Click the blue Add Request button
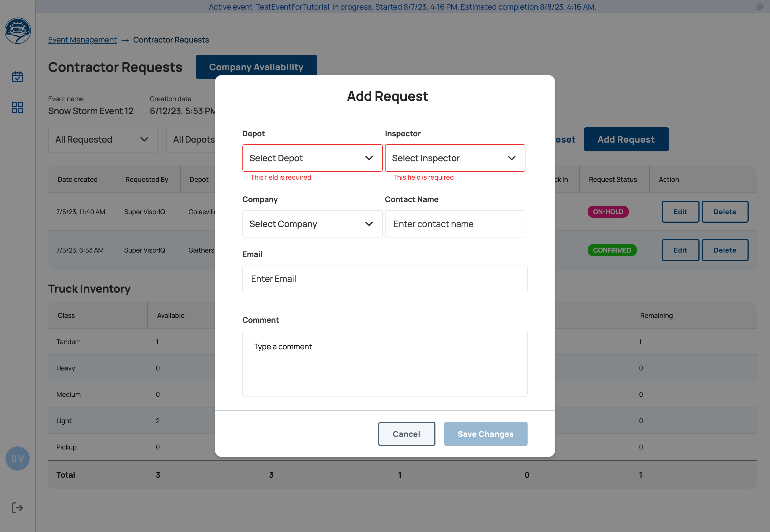The height and width of the screenshot is (532, 770). [626, 139]
